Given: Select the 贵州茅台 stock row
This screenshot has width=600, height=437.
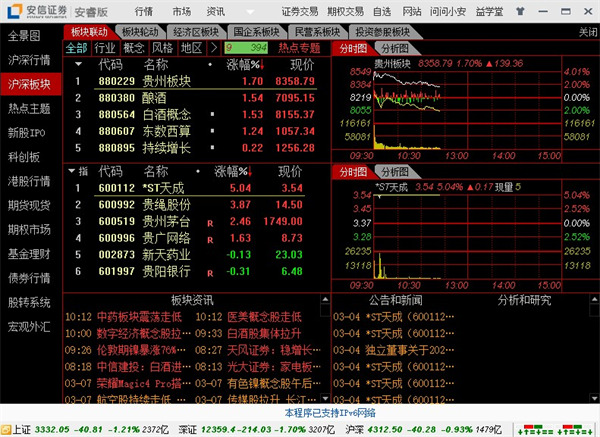Looking at the screenshot, I should click(195, 221).
